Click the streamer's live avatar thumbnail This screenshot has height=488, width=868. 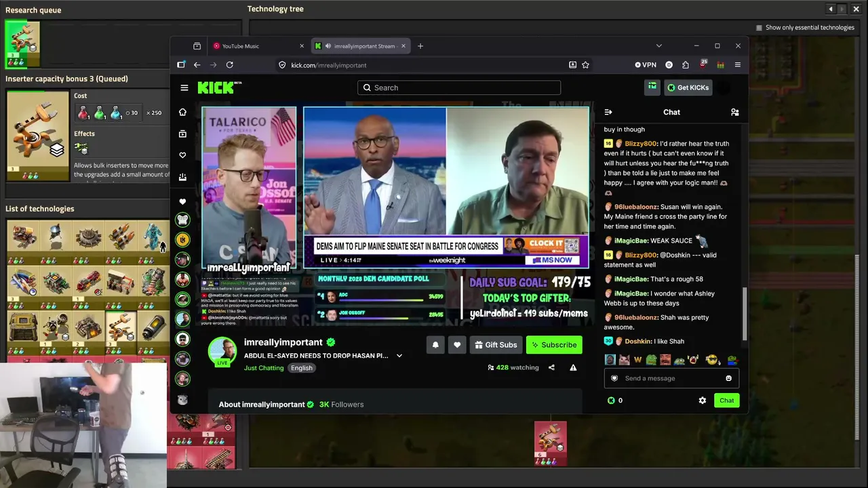(222, 351)
